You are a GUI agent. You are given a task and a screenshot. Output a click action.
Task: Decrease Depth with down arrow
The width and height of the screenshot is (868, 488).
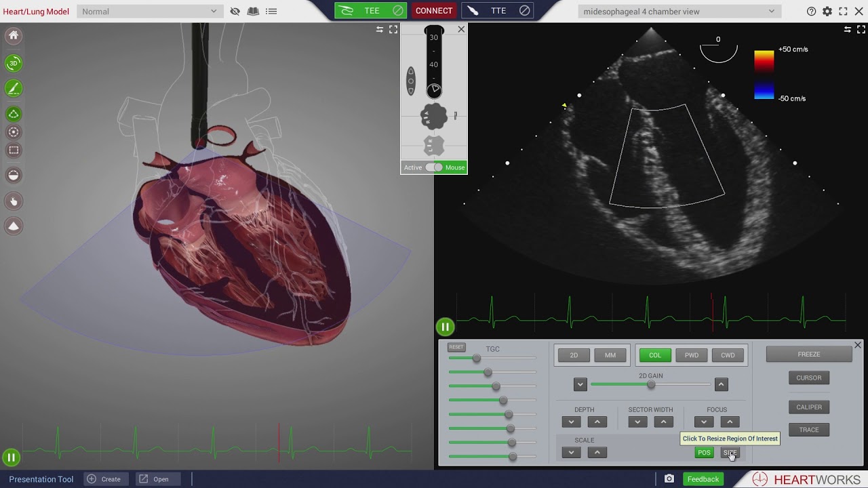coord(572,422)
